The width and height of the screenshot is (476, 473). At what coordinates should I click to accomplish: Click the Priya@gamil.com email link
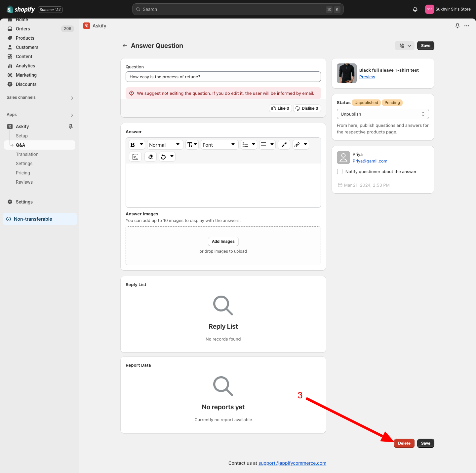click(x=370, y=161)
